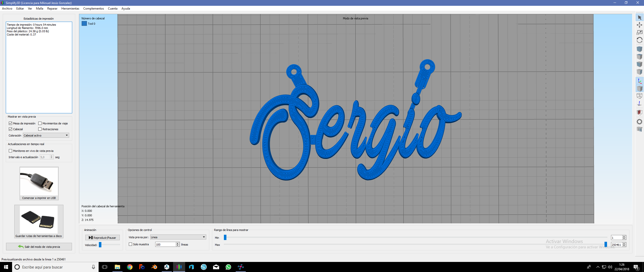Click the taskbar clock and date
This screenshot has height=272, width=644.
622,267
